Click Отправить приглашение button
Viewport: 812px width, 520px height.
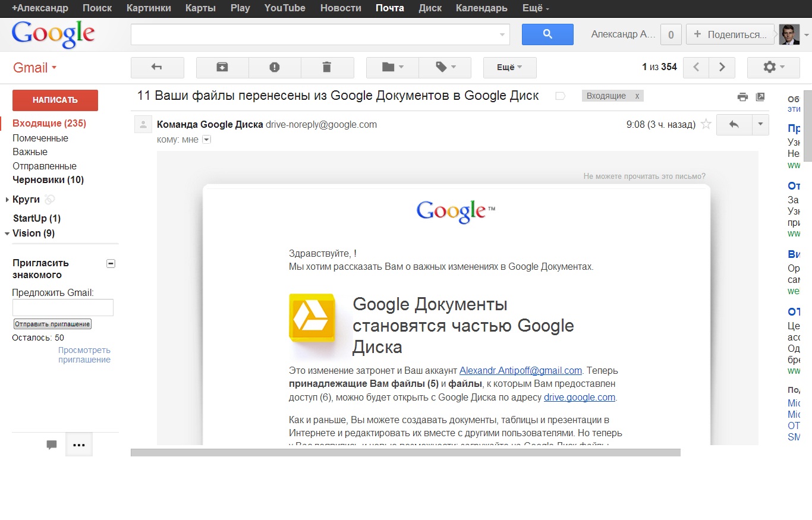click(x=52, y=324)
